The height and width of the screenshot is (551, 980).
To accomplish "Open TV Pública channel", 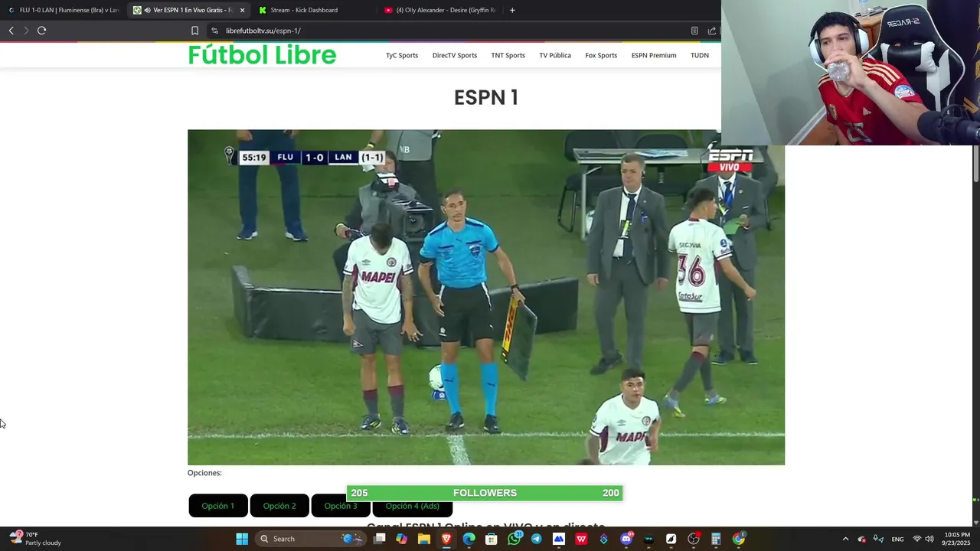I will tap(555, 55).
